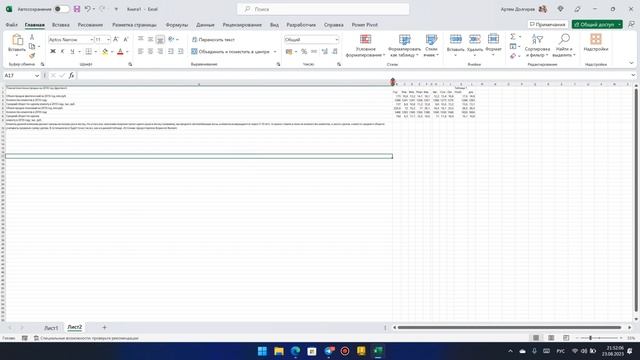Click the Paste (Вставить) clipboard icon

click(17, 40)
